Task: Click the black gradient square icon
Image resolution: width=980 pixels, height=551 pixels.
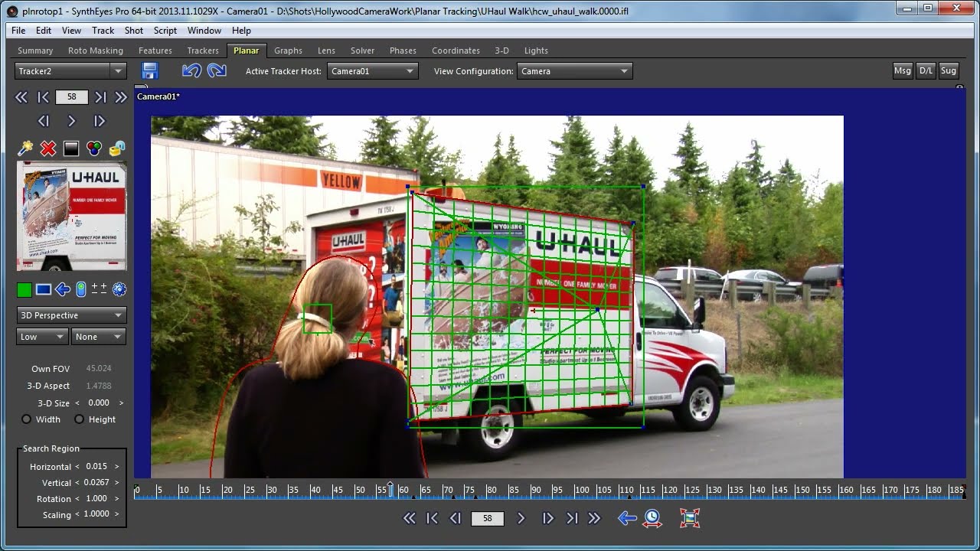Action: (x=71, y=148)
